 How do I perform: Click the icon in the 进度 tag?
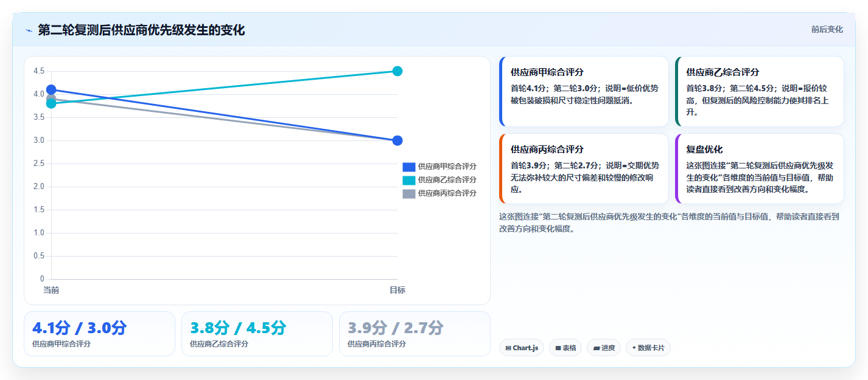coord(597,348)
